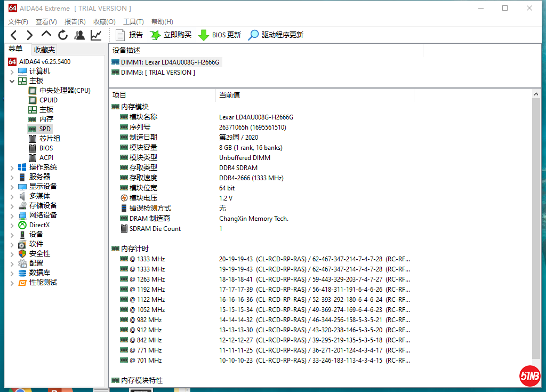Collapse the 主板 tree node
Image resolution: width=546 pixels, height=392 pixels.
(x=12, y=81)
